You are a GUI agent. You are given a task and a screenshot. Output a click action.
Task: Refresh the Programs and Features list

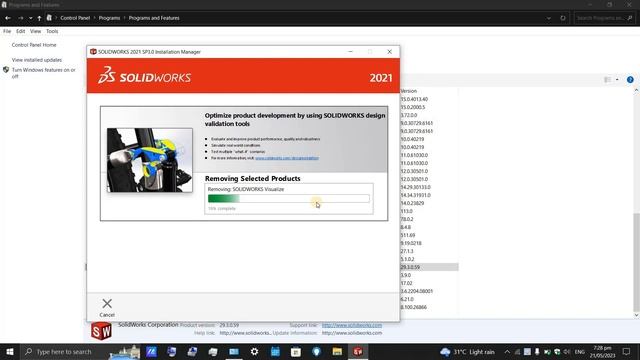click(563, 18)
